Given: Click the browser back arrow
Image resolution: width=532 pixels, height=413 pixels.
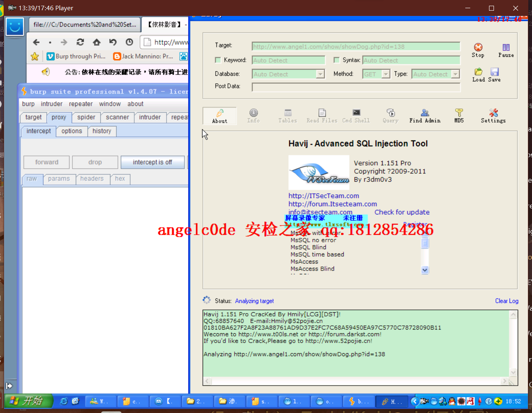Looking at the screenshot, I should [x=36, y=42].
